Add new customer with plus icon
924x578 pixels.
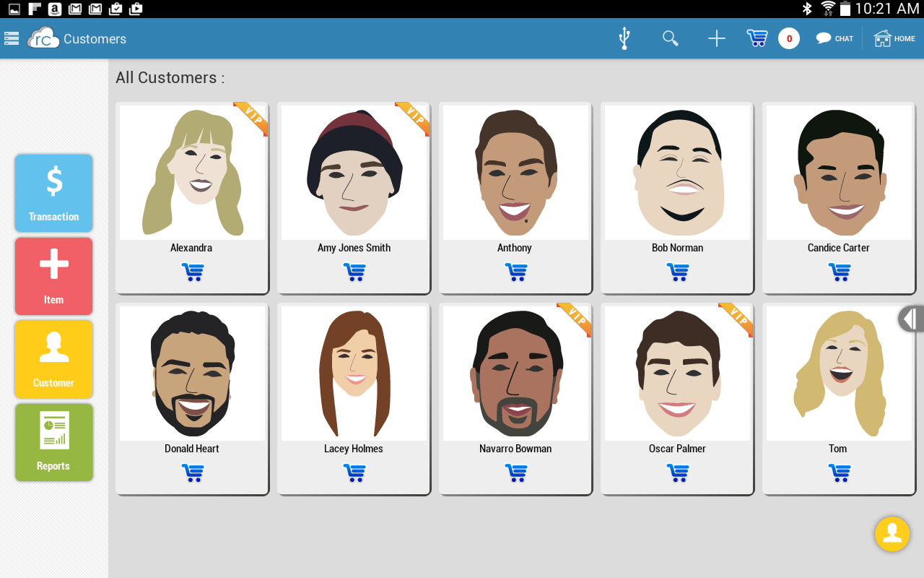click(716, 38)
